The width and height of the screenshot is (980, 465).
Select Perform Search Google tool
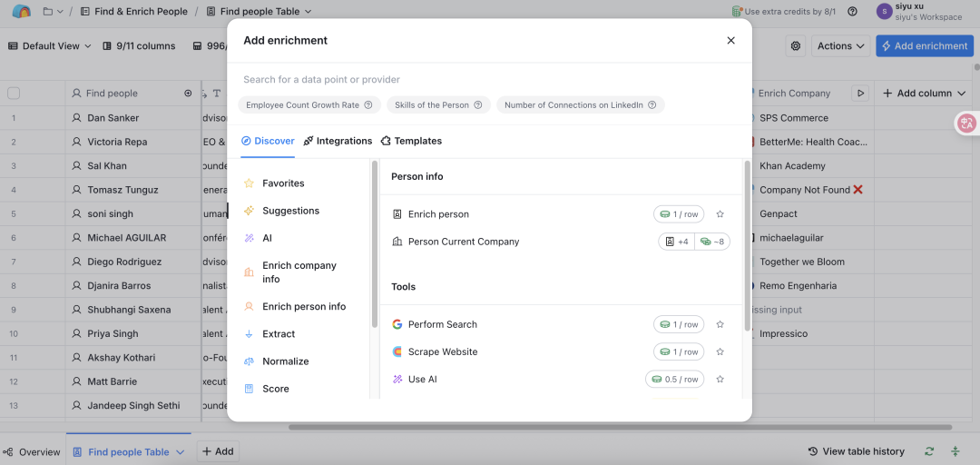pyautogui.click(x=443, y=324)
